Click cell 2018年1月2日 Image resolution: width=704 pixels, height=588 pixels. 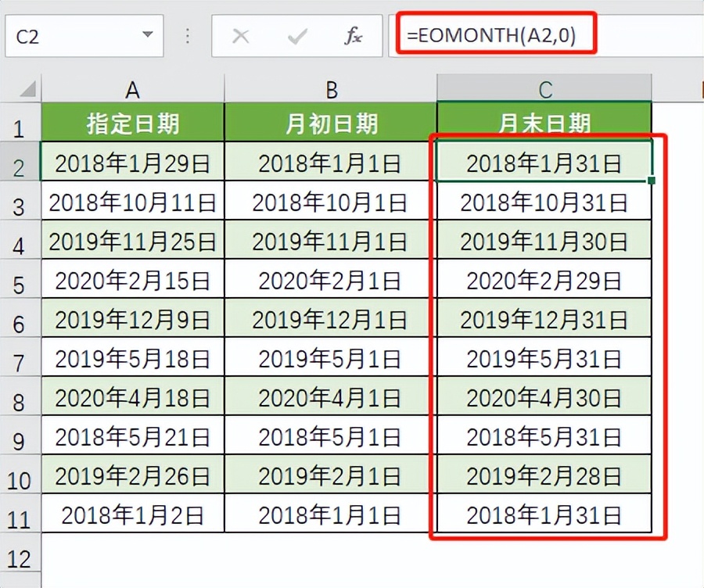[x=132, y=514]
